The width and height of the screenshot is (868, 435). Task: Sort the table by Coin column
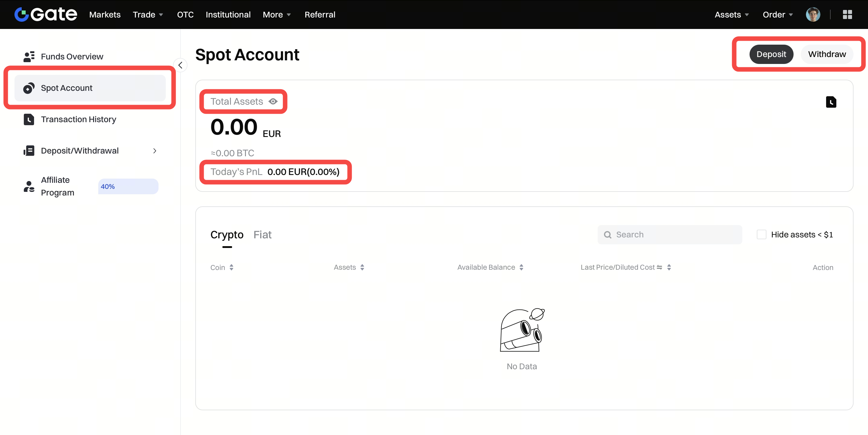(x=231, y=267)
